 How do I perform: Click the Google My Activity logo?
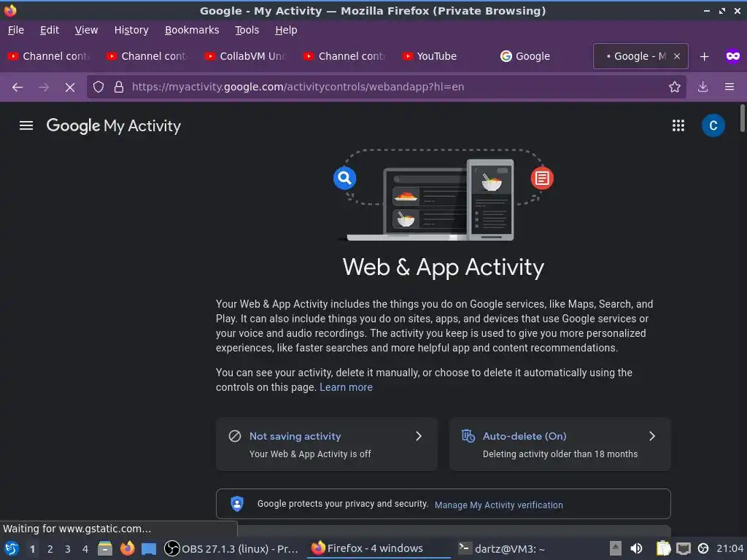click(113, 125)
